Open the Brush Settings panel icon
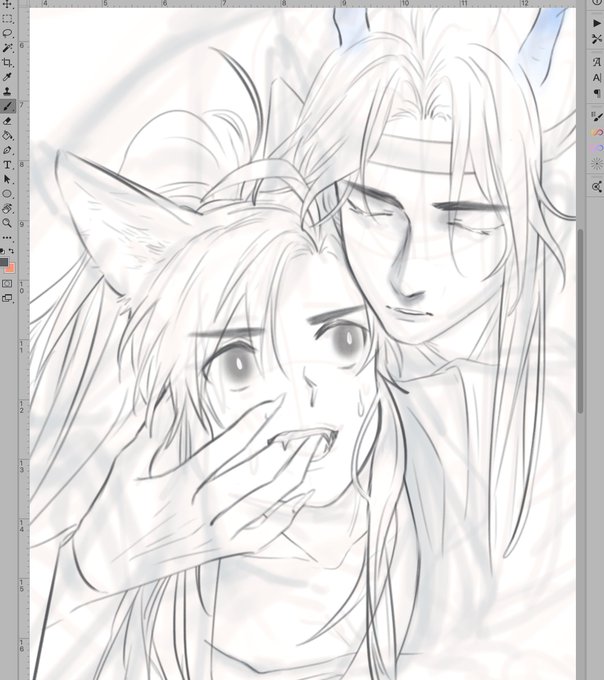 coord(597,116)
